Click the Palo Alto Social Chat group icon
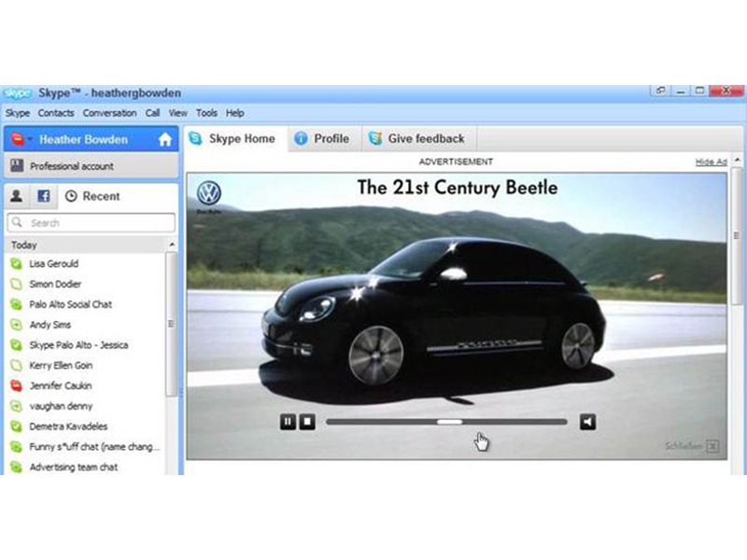 (x=16, y=305)
